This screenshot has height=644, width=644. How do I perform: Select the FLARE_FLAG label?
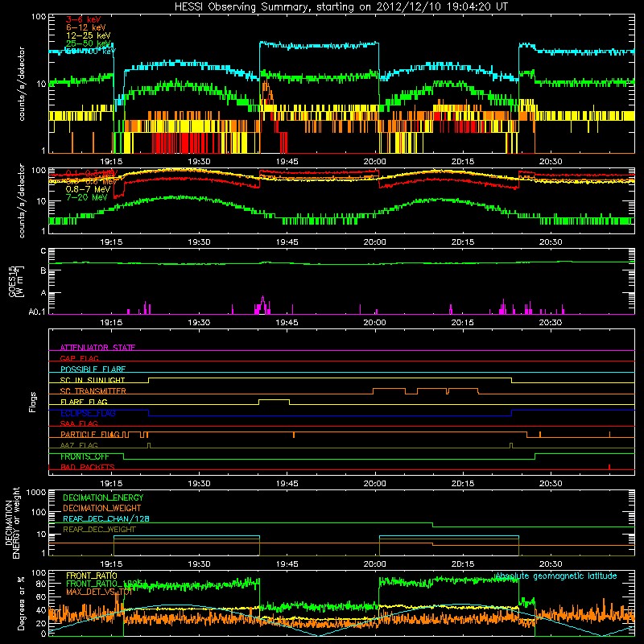click(x=84, y=402)
